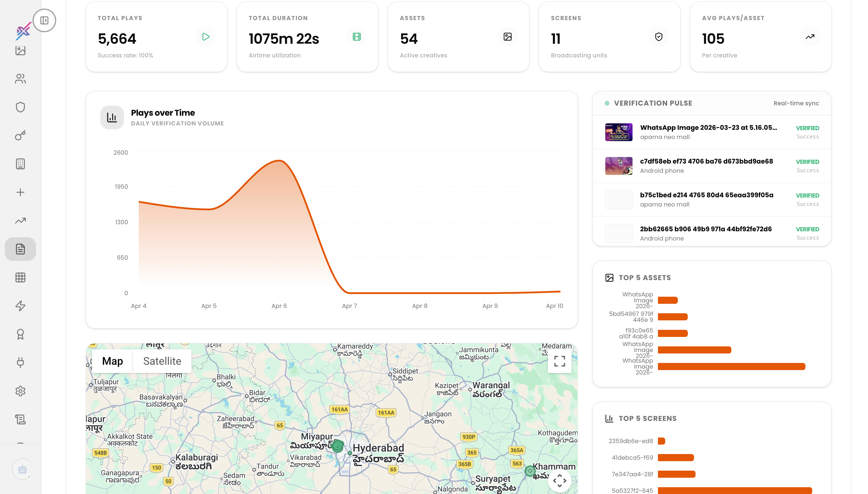Open the building sidebar icon

coord(20,164)
